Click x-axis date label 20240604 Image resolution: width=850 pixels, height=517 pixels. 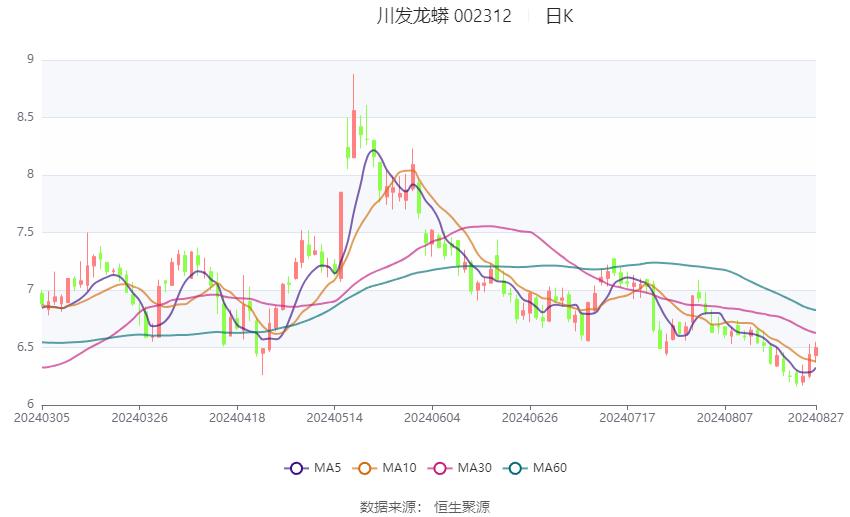tap(432, 418)
